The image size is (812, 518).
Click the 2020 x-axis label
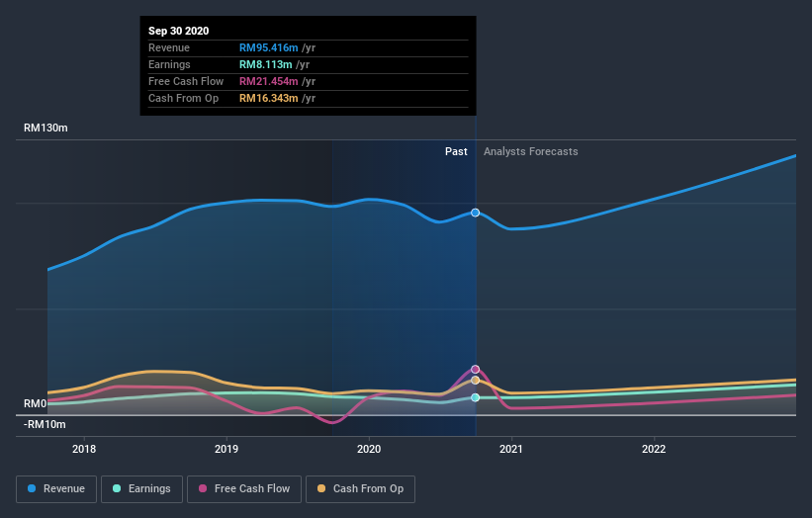click(x=369, y=449)
